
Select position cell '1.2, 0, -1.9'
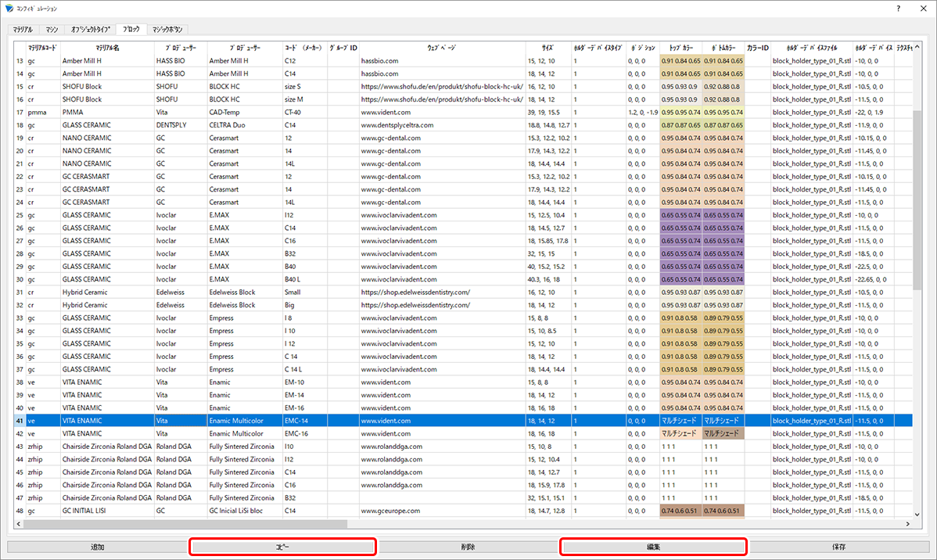click(642, 113)
